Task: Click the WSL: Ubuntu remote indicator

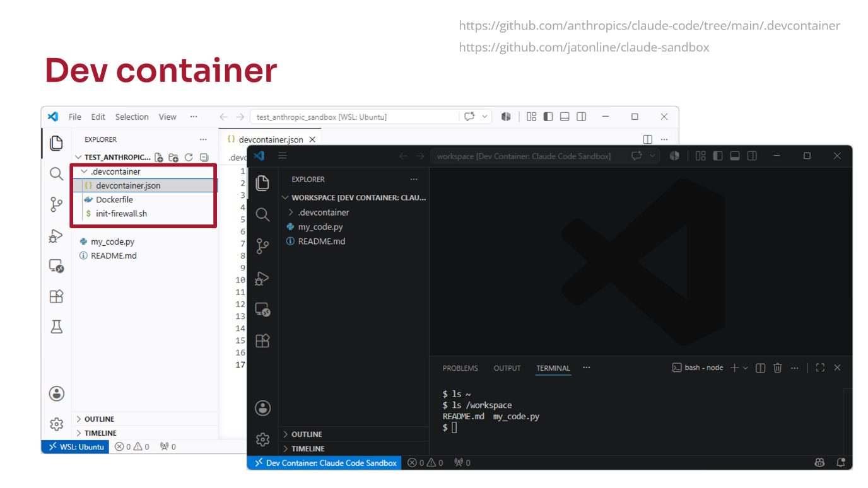Action: (75, 446)
